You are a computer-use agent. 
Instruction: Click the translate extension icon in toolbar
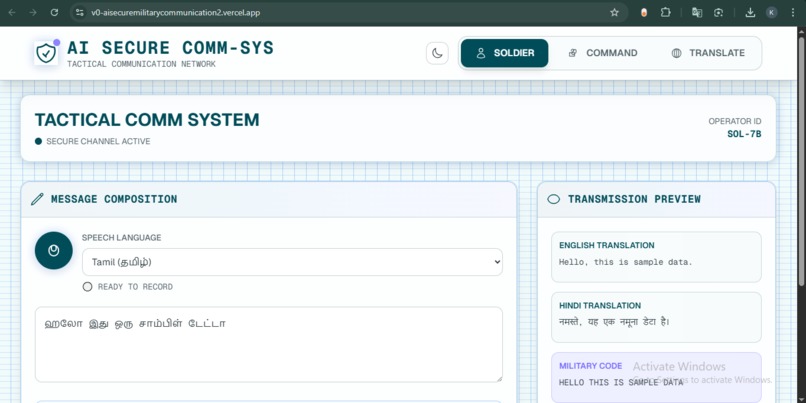(x=697, y=12)
